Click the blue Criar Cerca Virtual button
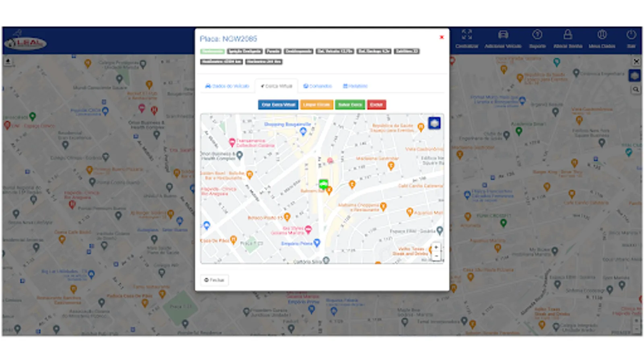The image size is (644, 362). pos(278,105)
